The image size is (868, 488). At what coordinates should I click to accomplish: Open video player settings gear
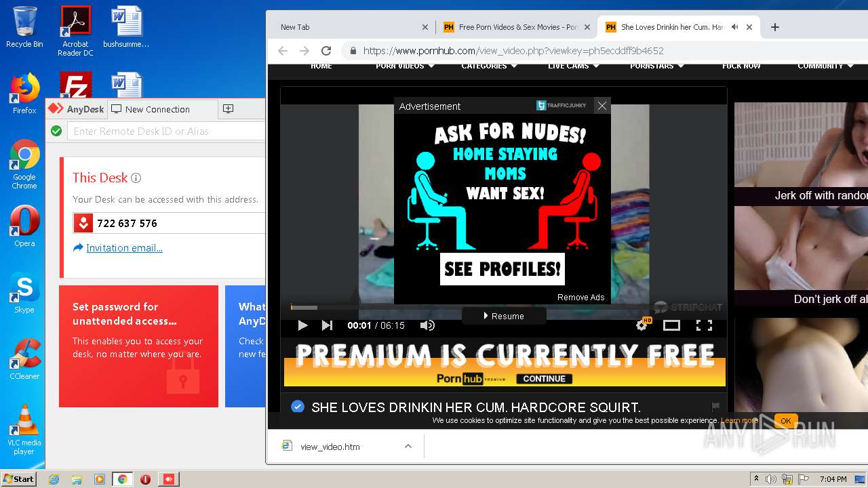coord(642,325)
